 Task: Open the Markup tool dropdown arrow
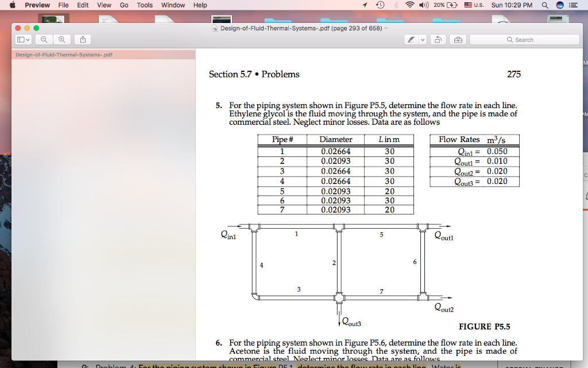click(424, 39)
